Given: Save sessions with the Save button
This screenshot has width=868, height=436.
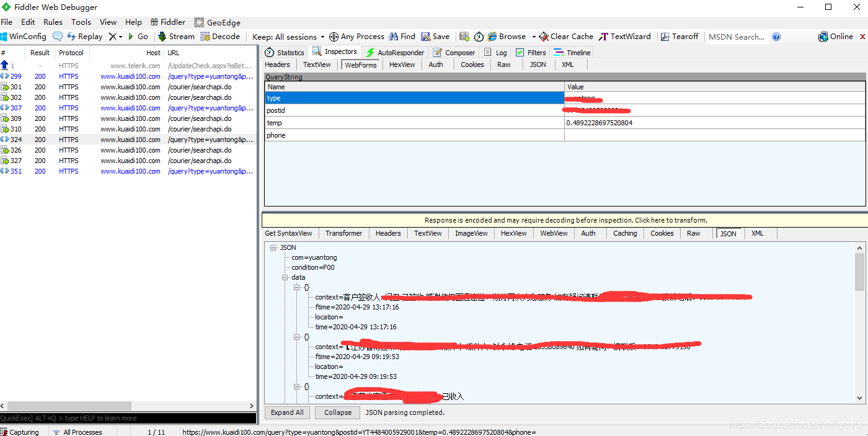Looking at the screenshot, I should [x=435, y=37].
